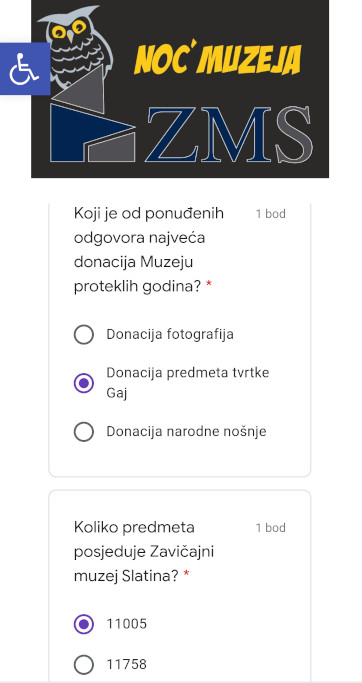Click the 'Donacija fotografija' option text
362x683 pixels.
pyautogui.click(x=170, y=335)
